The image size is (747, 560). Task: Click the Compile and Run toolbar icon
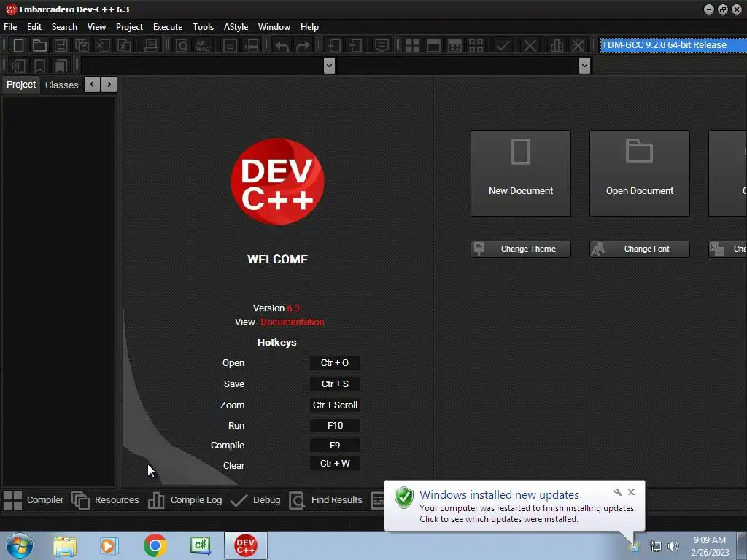pyautogui.click(x=455, y=46)
